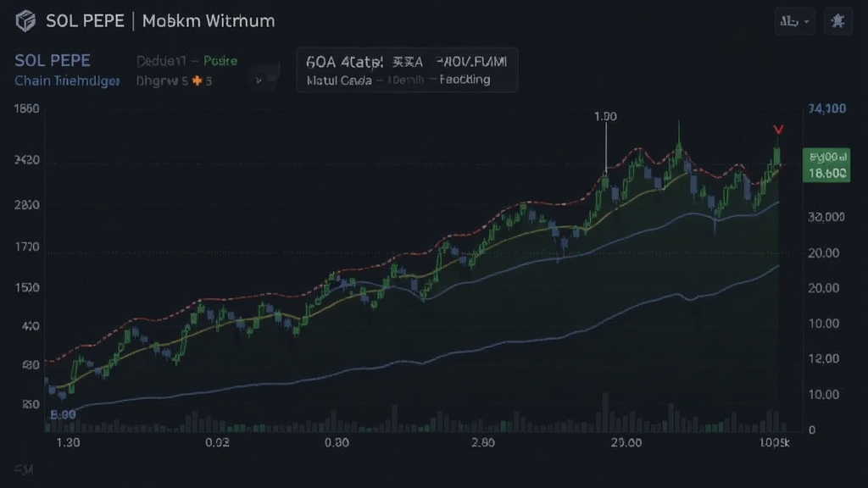Click the faint watermark logo at bottom-left
The width and height of the screenshot is (868, 488).
pyautogui.click(x=24, y=469)
